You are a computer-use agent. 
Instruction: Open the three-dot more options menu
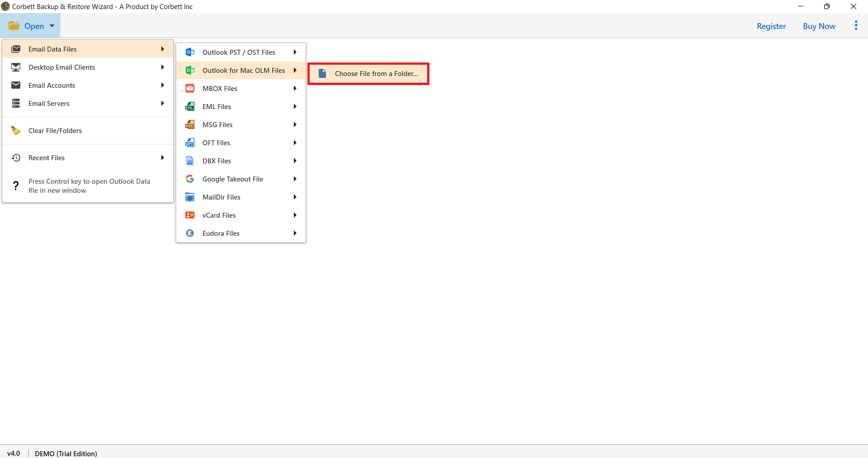(856, 25)
